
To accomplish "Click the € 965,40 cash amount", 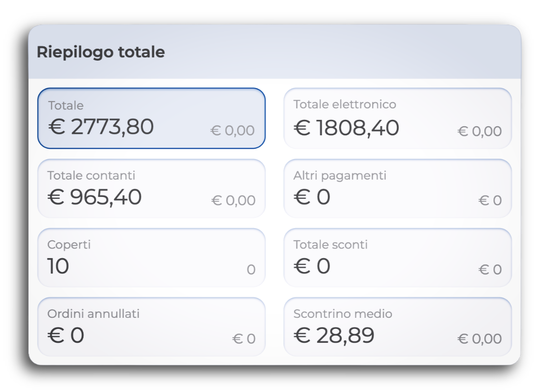I will [94, 197].
